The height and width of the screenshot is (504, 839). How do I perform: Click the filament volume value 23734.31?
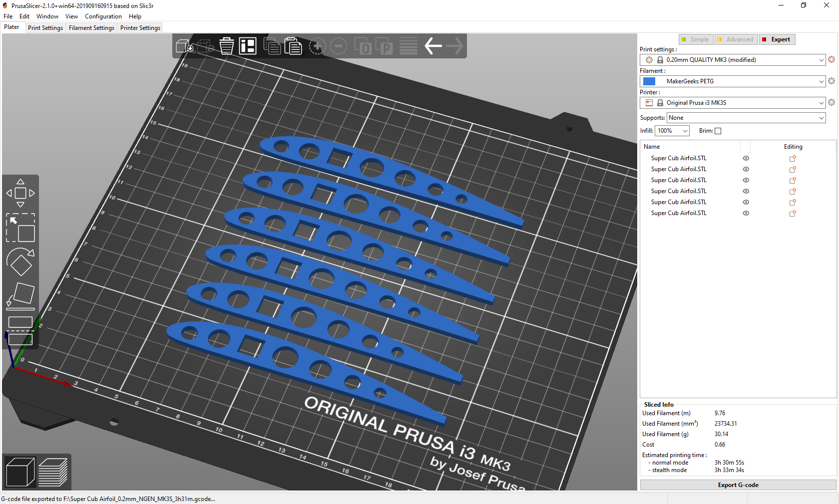(x=726, y=424)
